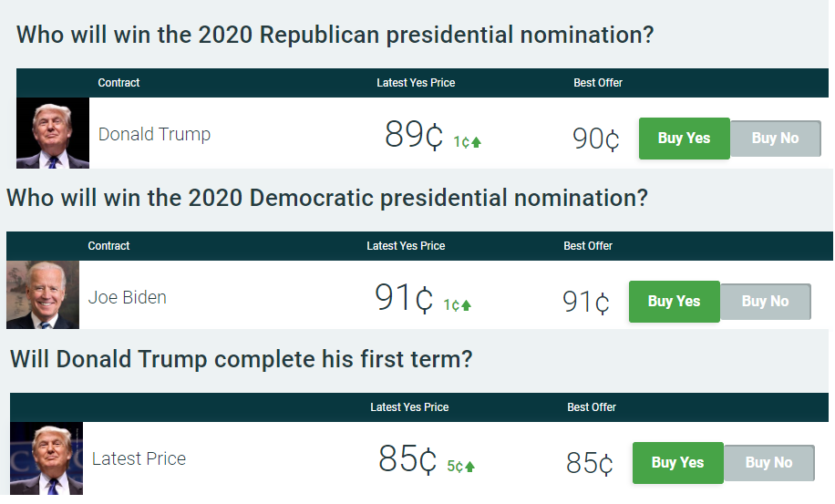Buy Yes on Trump completing his first term

point(677,463)
